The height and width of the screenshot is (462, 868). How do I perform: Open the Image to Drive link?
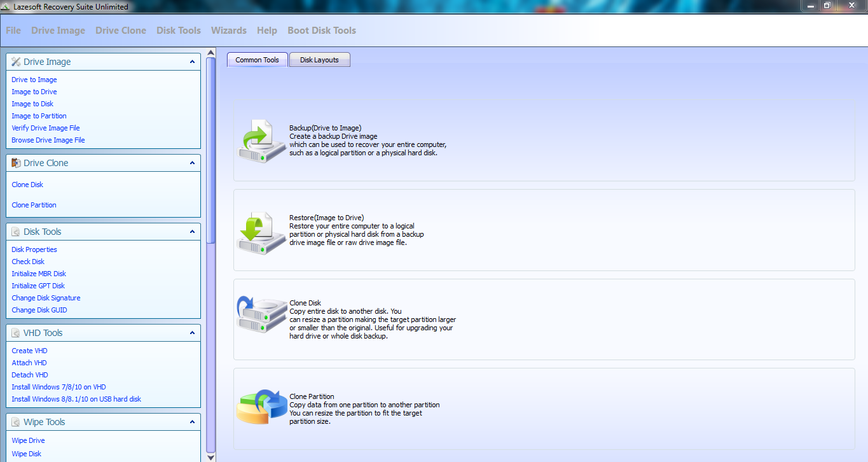coord(34,92)
